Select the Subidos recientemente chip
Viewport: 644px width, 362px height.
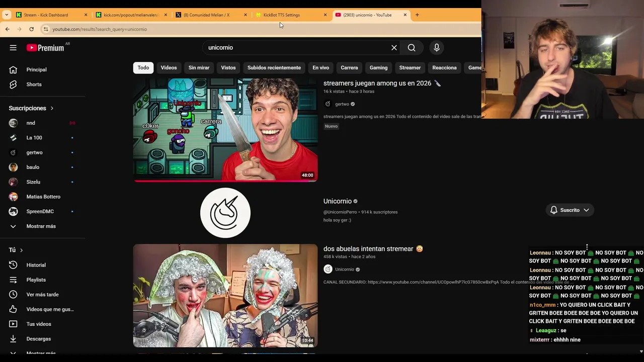click(x=274, y=68)
